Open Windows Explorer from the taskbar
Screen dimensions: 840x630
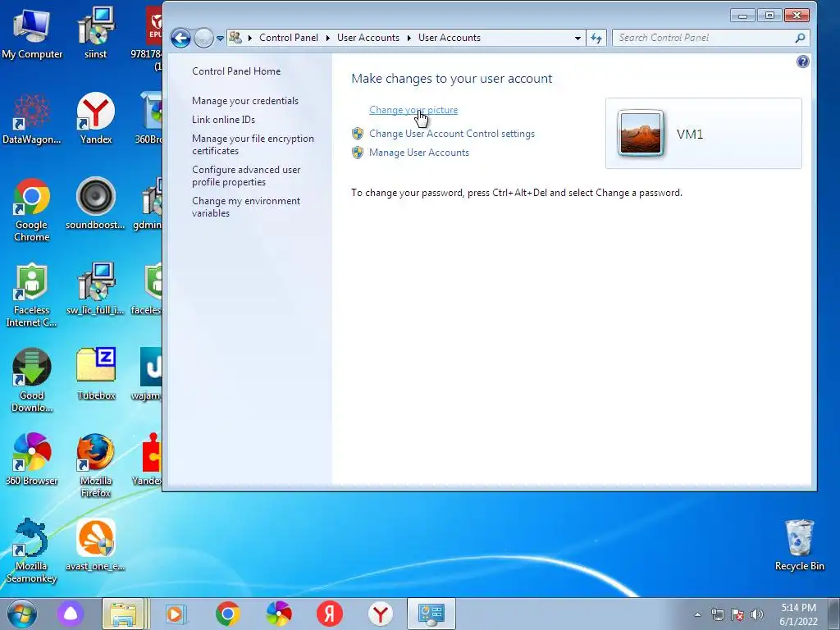coord(123,614)
